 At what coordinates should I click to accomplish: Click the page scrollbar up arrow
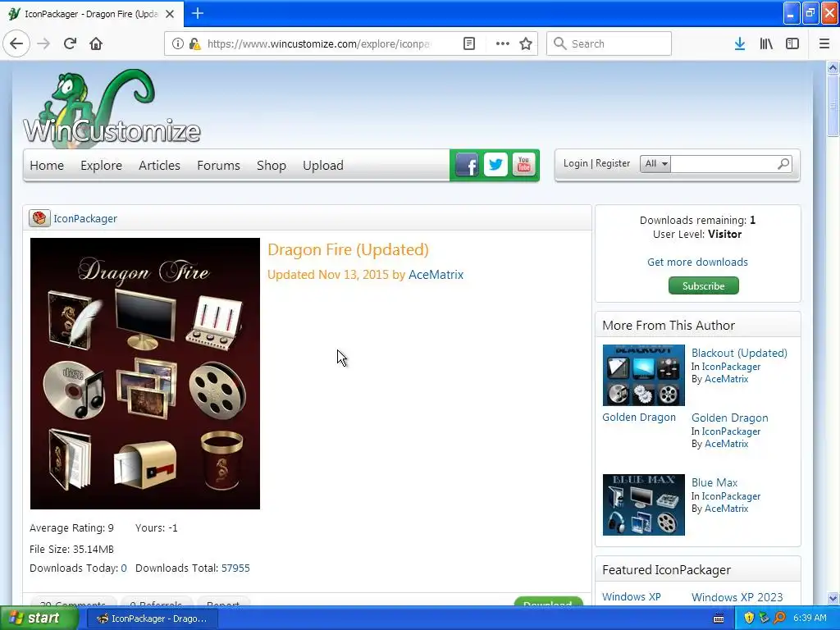(833, 67)
